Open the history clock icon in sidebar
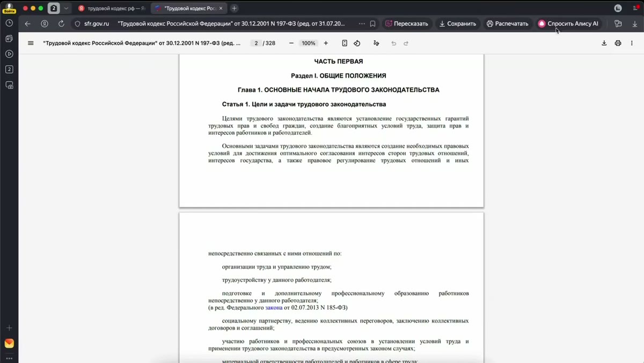Image resolution: width=644 pixels, height=363 pixels. point(9,23)
